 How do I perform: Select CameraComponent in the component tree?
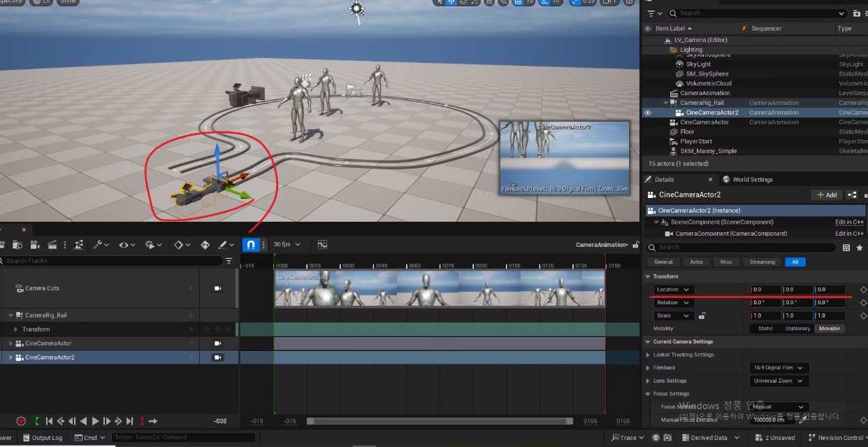tap(731, 234)
